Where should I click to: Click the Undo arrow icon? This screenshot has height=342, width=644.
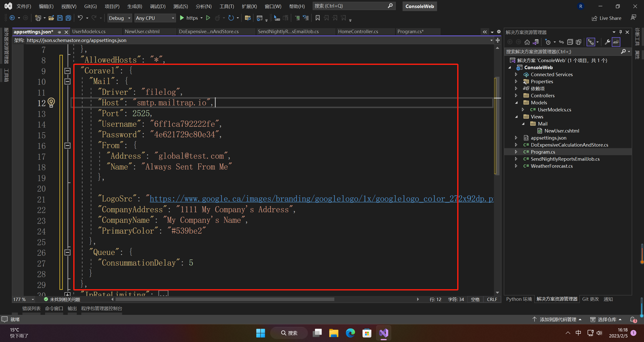tap(80, 18)
